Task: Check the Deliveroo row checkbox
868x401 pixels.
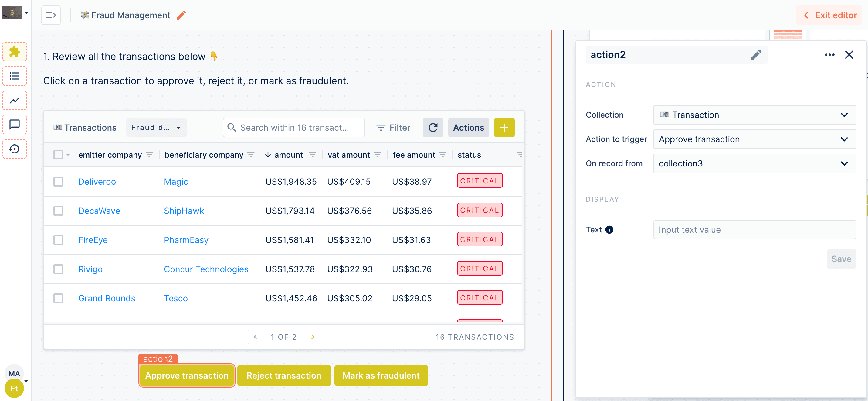Action: point(58,181)
